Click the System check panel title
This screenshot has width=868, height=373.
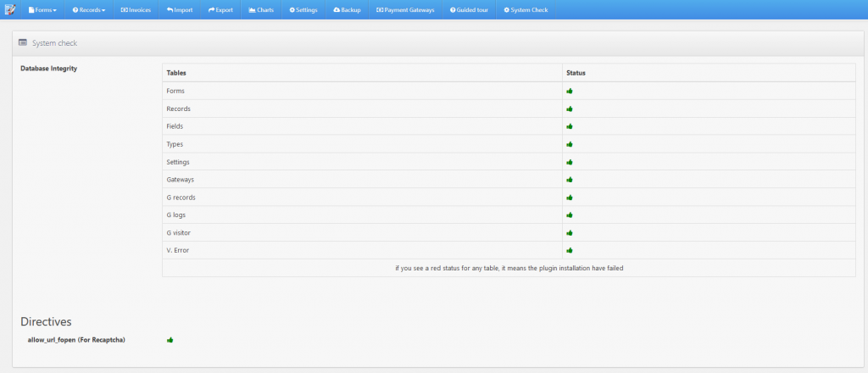[55, 42]
